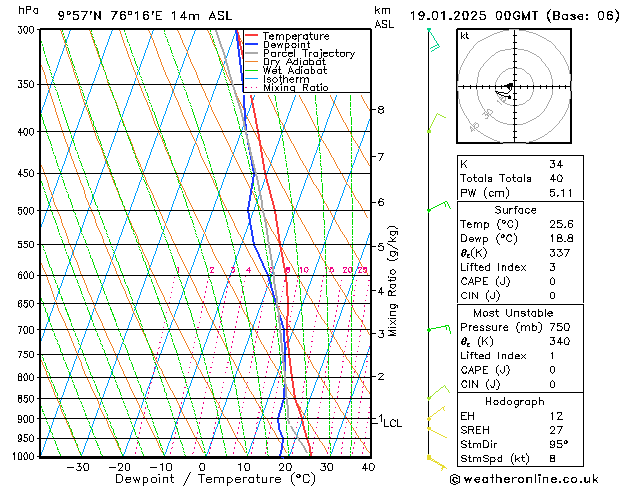This screenshot has width=629, height=486.
Task: Click the StmSpd (kt) value 8
Action: click(x=552, y=458)
